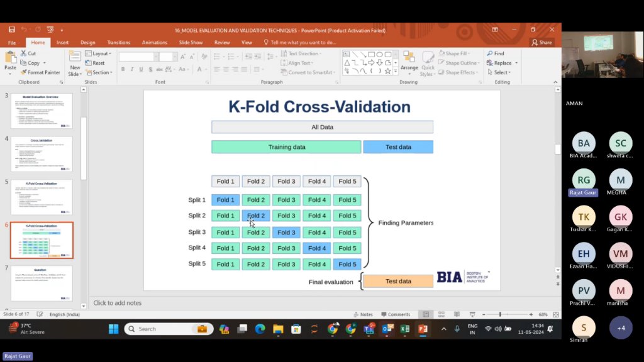
Task: Open the File tab
Action: pyautogui.click(x=12, y=42)
